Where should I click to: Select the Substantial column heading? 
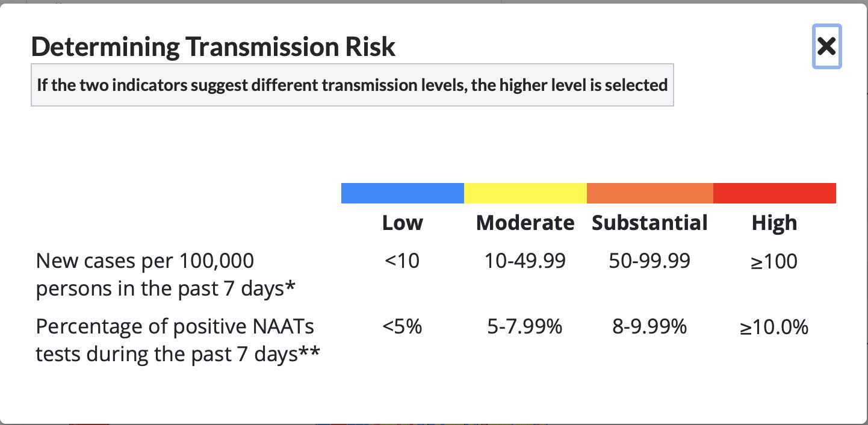tap(649, 223)
